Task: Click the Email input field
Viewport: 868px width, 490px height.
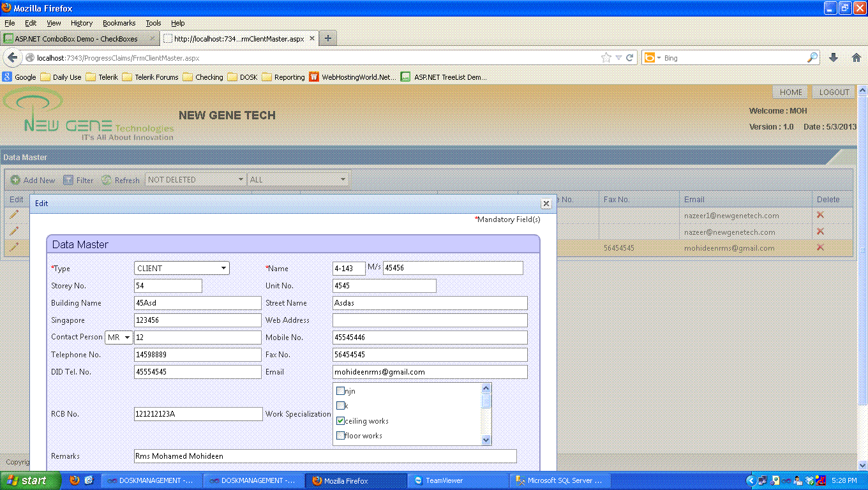Action: coord(430,371)
